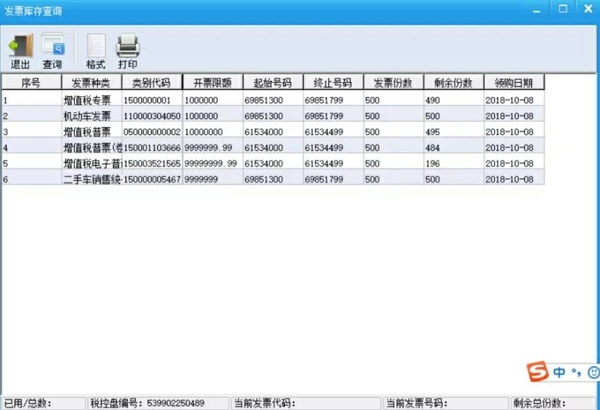Toggle the 中 Chinese/English input mode
This screenshot has width=600, height=410.
tap(560, 372)
